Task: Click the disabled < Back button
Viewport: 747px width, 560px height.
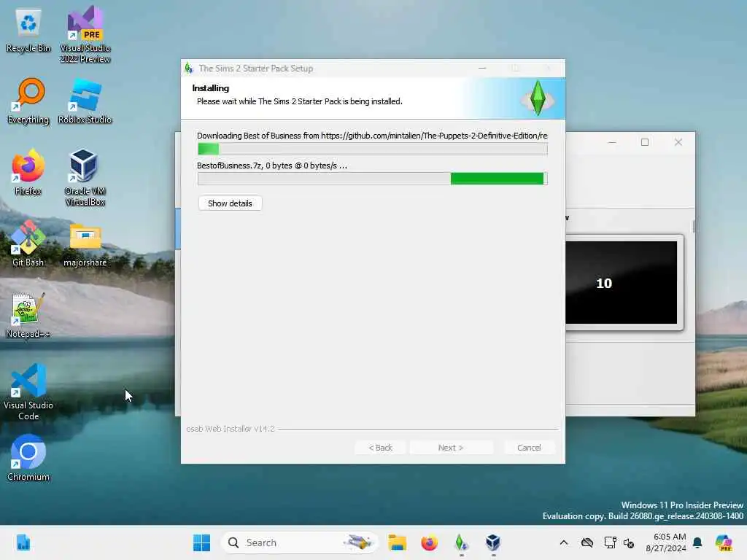Action: (x=380, y=448)
